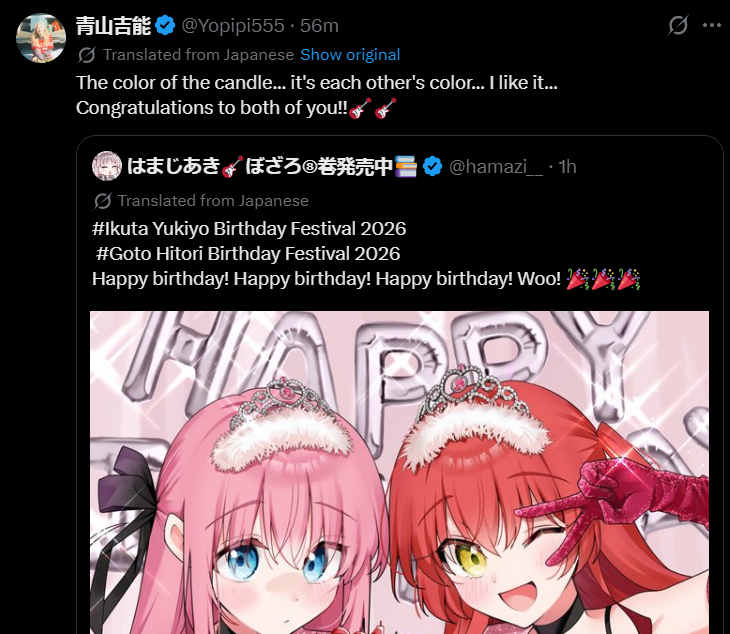This screenshot has height=634, width=730.
Task: Open #Goto Hitori Birthday Festival 2026 hashtag
Action: tap(248, 254)
